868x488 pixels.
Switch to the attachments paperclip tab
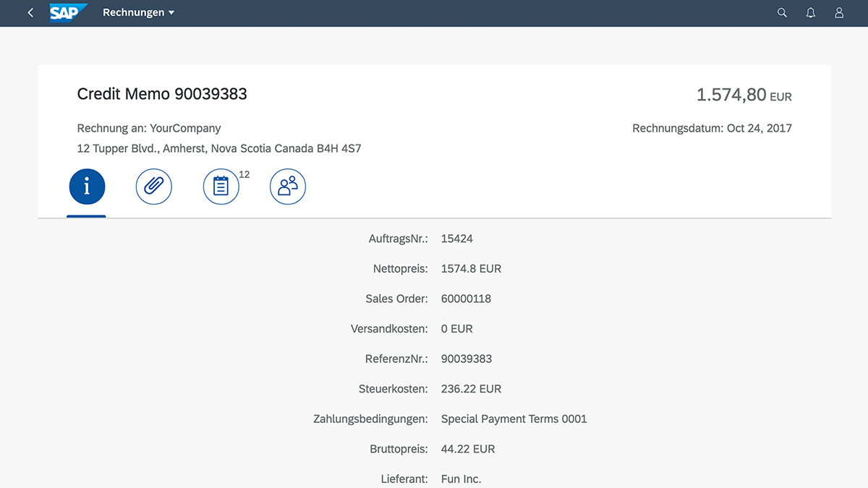153,187
